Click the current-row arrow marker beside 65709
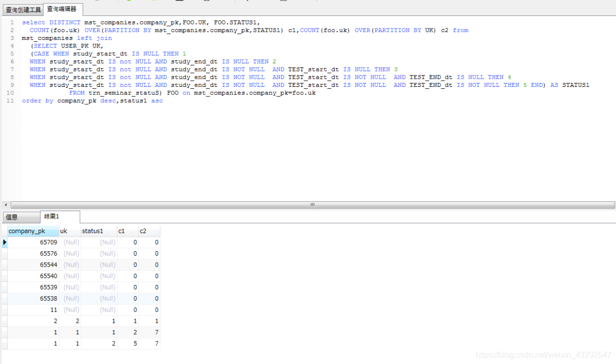 click(4, 242)
